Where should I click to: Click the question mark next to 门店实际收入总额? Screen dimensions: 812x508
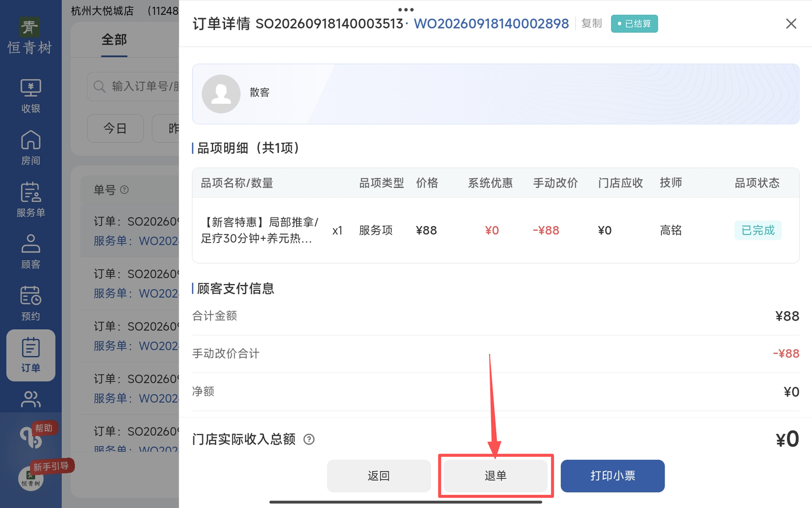[x=309, y=439]
